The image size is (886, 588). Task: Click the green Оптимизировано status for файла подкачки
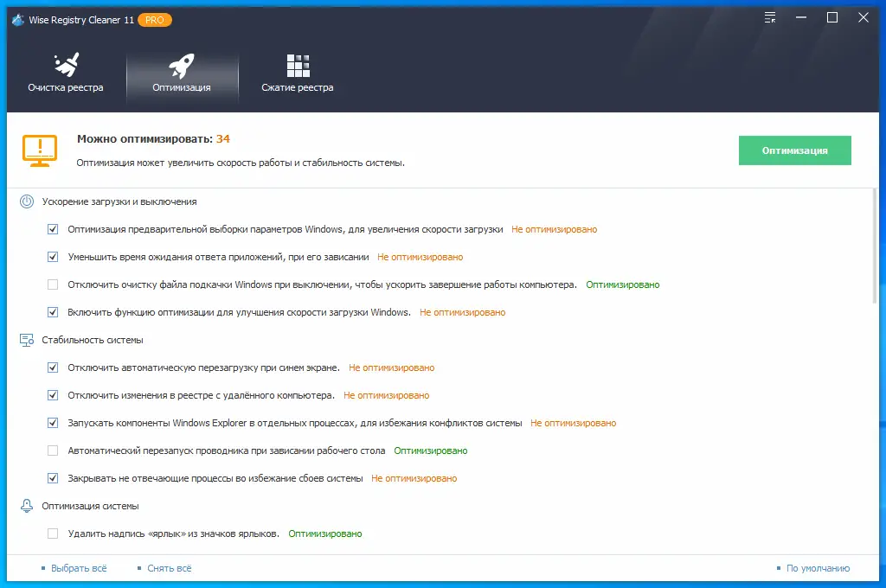click(623, 284)
